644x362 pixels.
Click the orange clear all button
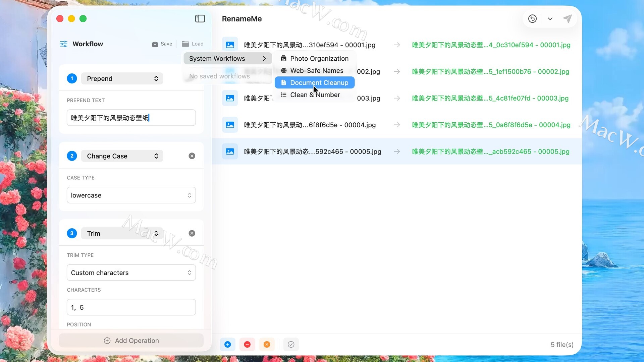(267, 344)
